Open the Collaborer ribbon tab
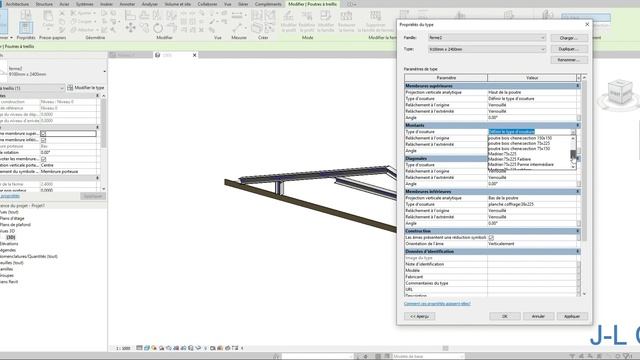 (207, 4)
